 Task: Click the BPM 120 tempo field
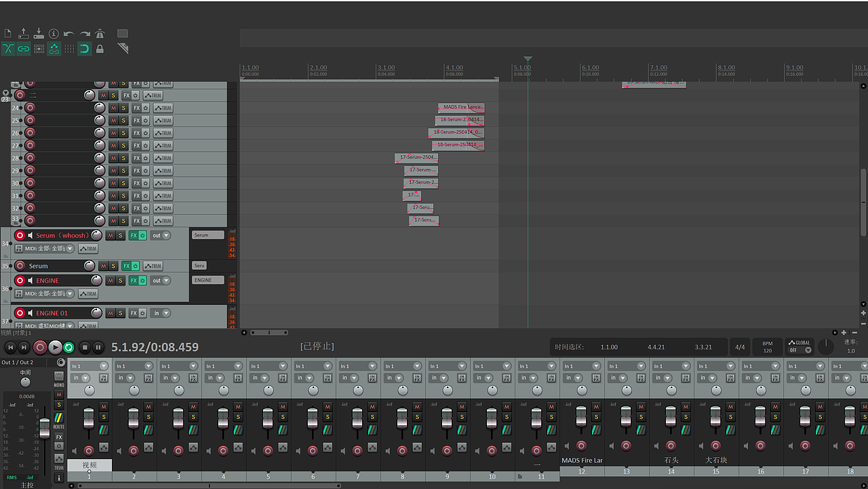(x=768, y=347)
